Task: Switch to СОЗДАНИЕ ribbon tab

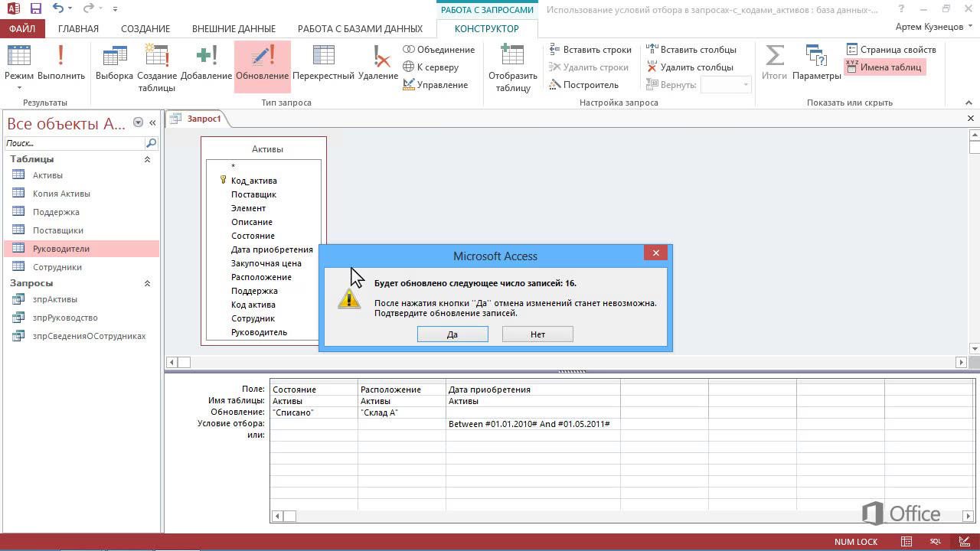Action: click(x=145, y=28)
